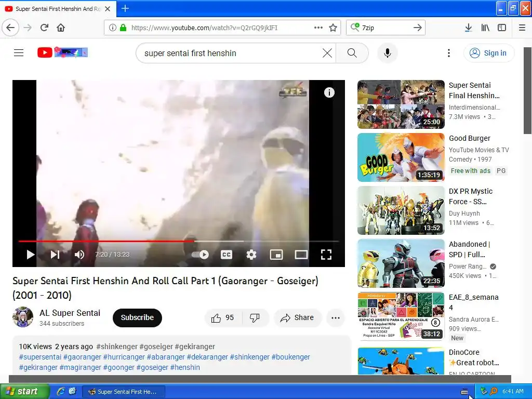Like the video with 95 likes
The image size is (532, 399).
tap(222, 318)
